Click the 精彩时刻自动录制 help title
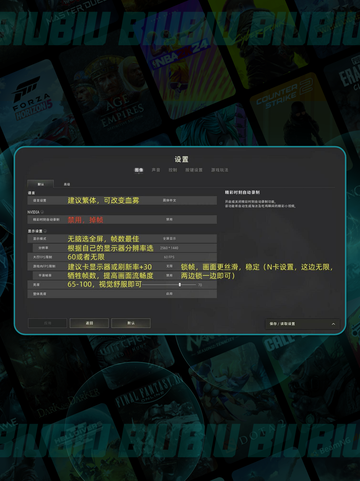Viewport: 360px width, 481px height. [242, 192]
